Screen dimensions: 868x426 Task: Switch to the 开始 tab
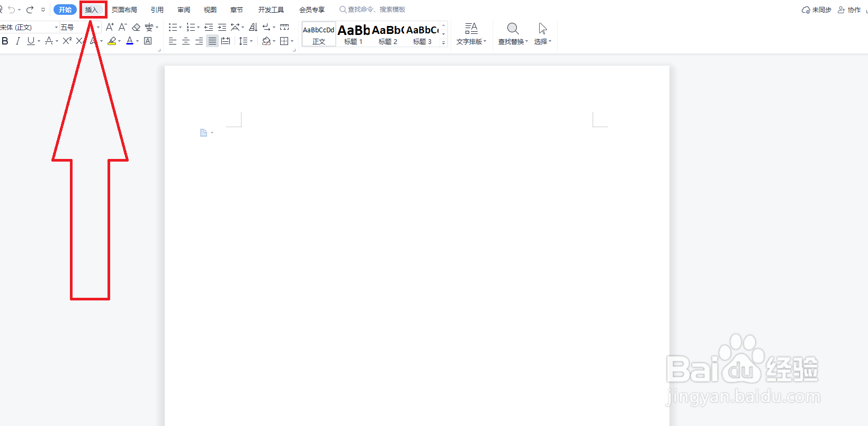pos(65,10)
